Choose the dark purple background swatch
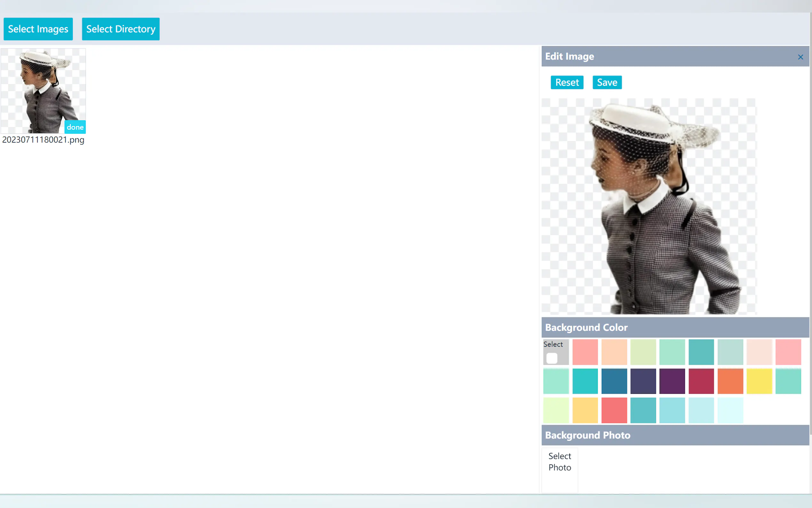Viewport: 812px width, 508px height. [672, 381]
